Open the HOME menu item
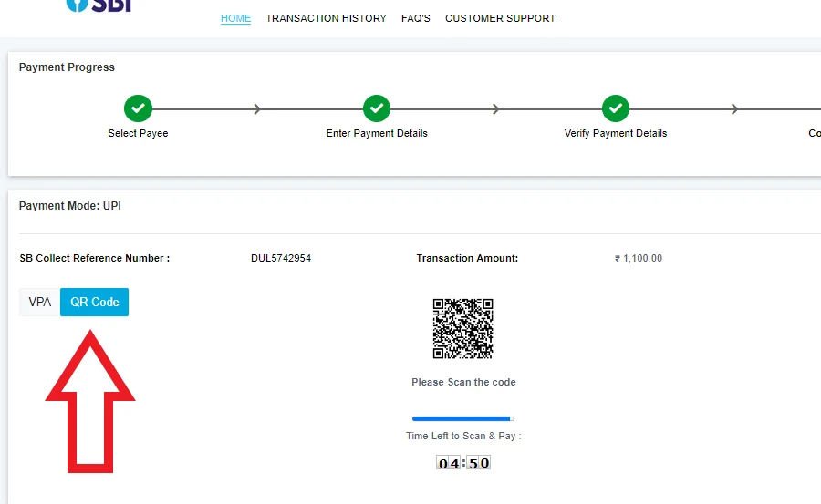The width and height of the screenshot is (821, 504). [235, 18]
